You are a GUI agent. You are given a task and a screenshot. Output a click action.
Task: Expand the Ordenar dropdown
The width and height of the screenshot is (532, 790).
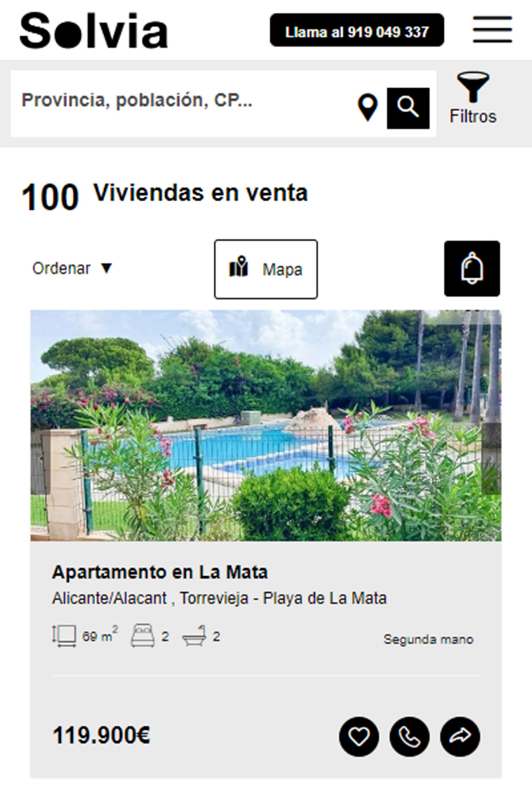pos(72,268)
